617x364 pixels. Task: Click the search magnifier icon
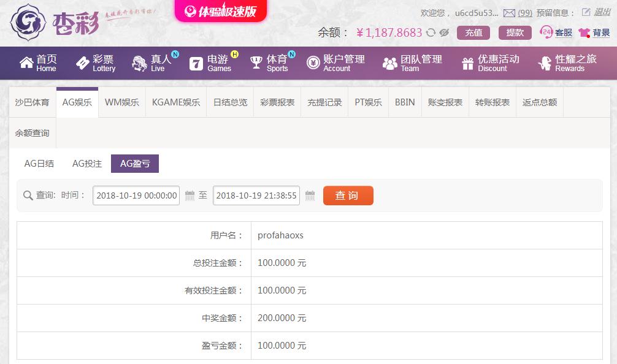[28, 195]
